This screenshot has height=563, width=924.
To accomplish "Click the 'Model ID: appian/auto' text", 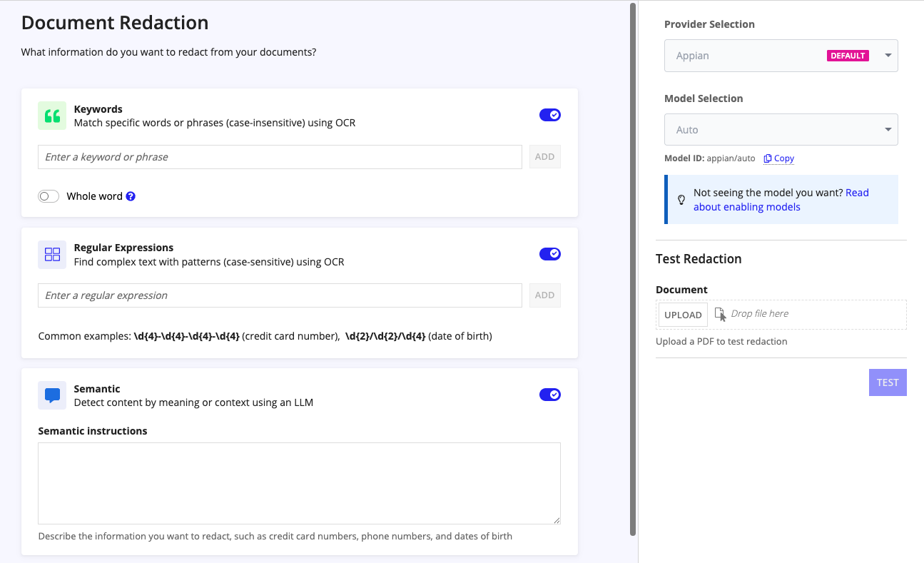I will pyautogui.click(x=709, y=158).
